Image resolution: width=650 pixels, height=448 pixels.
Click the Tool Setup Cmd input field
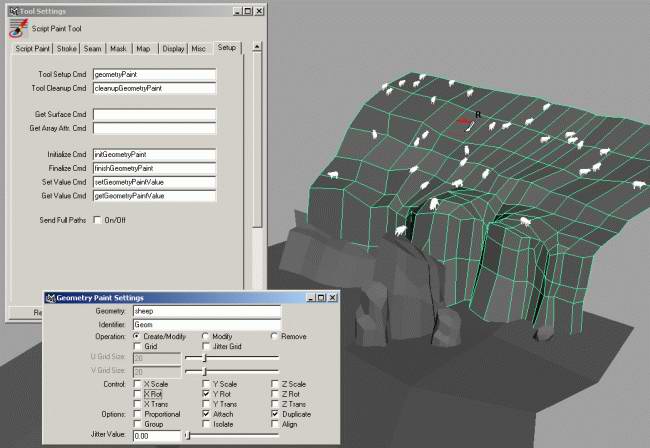[154, 75]
